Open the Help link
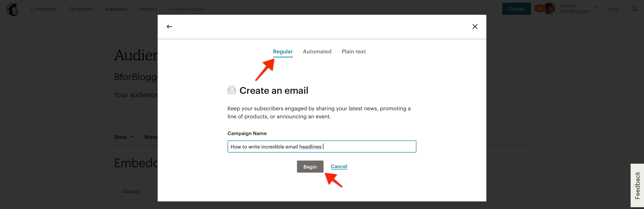This screenshot has width=644, height=209. [614, 9]
